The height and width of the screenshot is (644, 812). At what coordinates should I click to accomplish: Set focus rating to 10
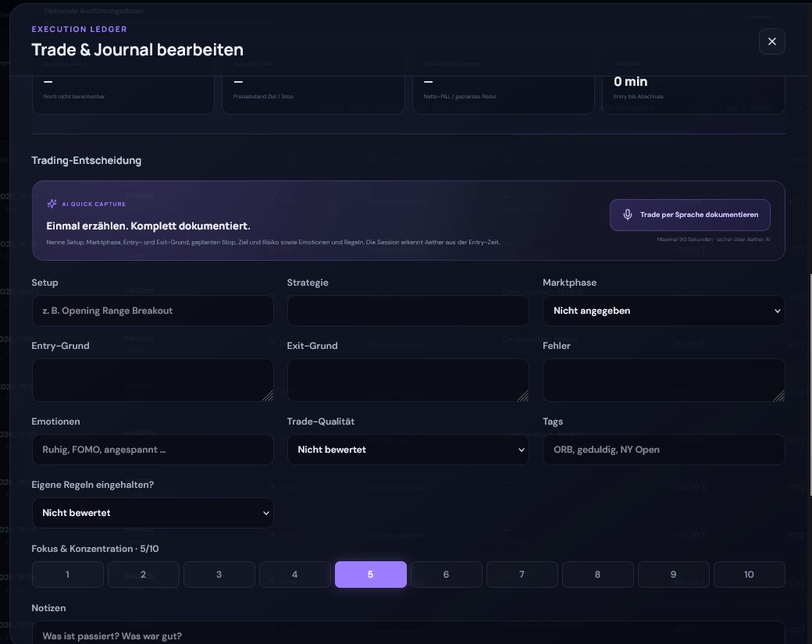750,574
